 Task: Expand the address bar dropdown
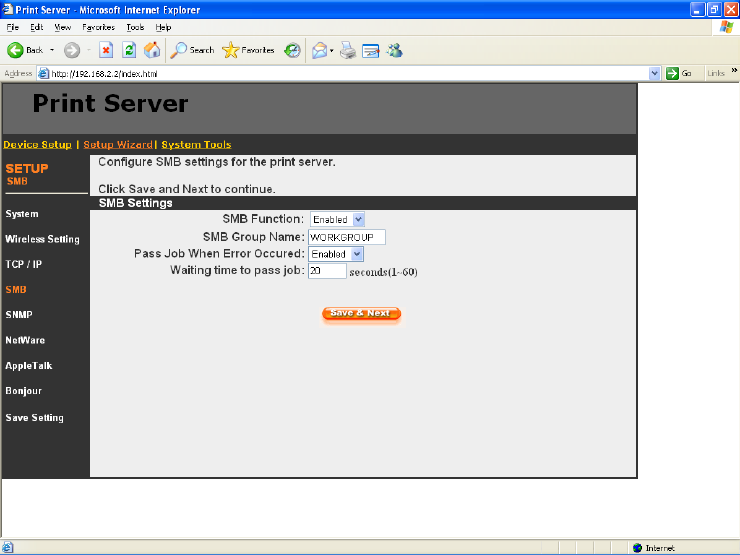(x=654, y=74)
